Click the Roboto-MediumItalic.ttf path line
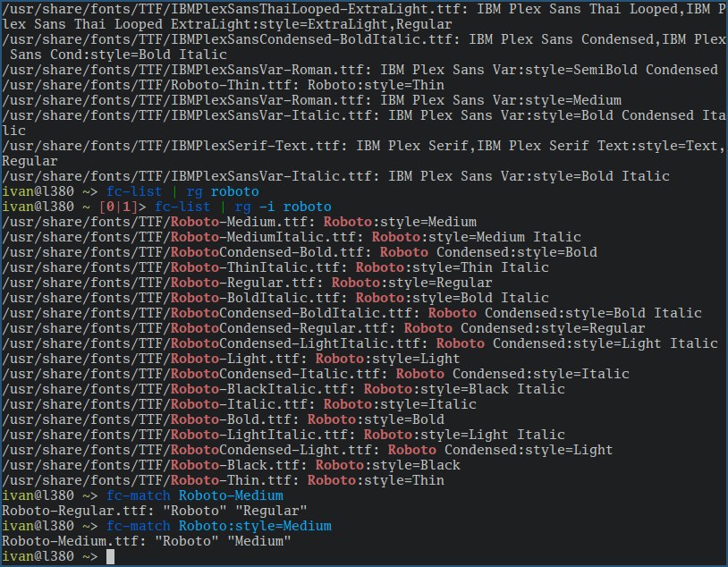The width and height of the screenshot is (728, 567). pyautogui.click(x=292, y=237)
